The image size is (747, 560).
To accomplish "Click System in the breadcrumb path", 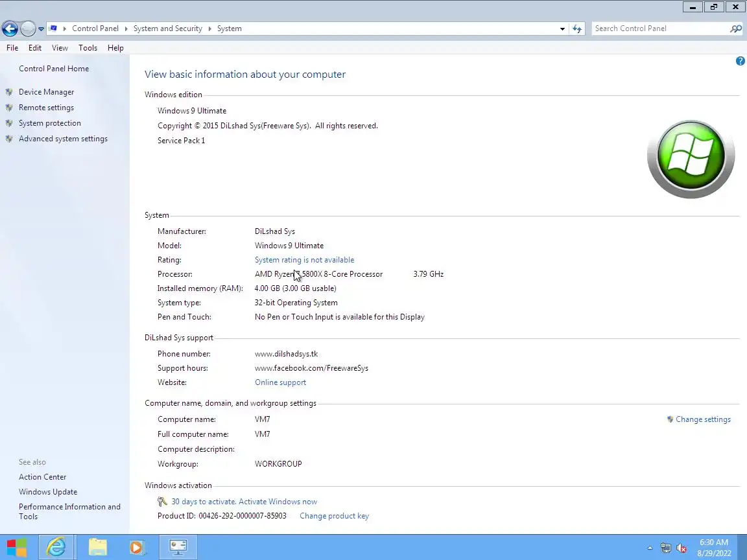I will pos(229,29).
